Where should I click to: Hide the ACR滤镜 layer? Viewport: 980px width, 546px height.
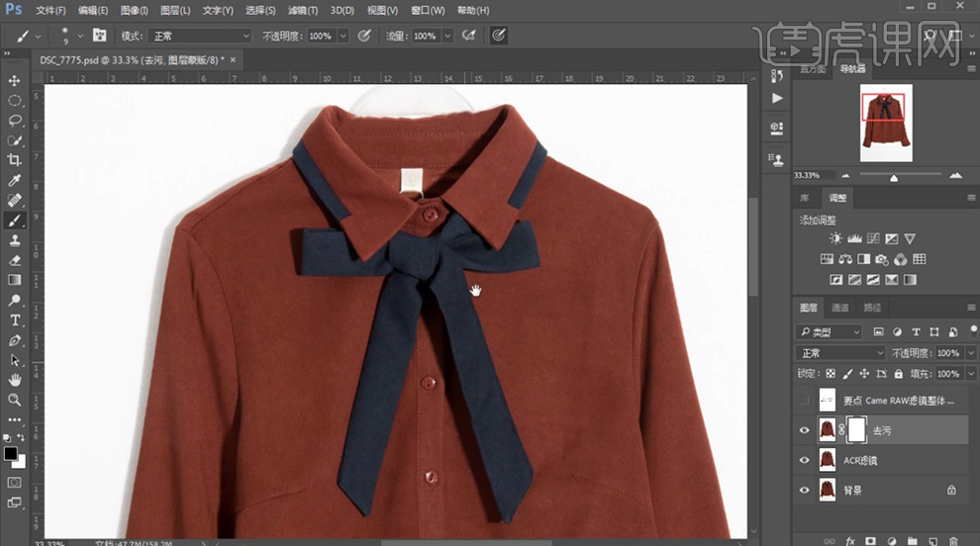tap(805, 460)
